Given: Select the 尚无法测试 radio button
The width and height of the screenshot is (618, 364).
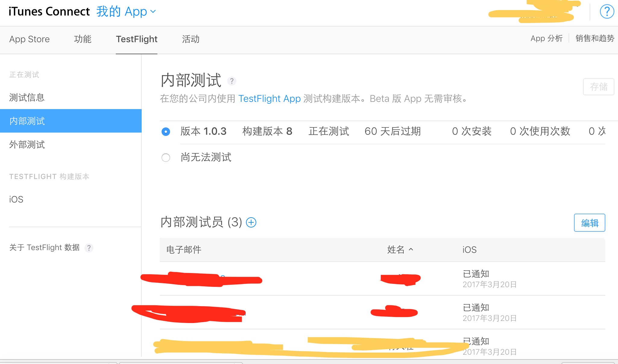Looking at the screenshot, I should (x=166, y=158).
